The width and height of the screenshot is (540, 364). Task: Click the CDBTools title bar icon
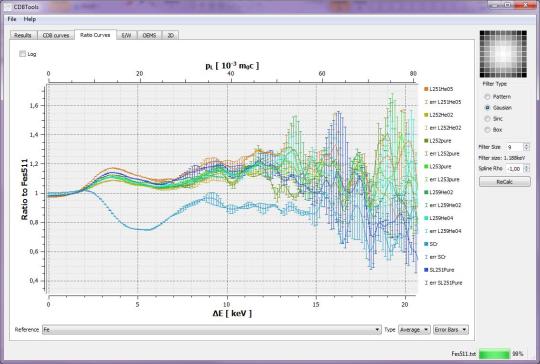click(x=8, y=7)
